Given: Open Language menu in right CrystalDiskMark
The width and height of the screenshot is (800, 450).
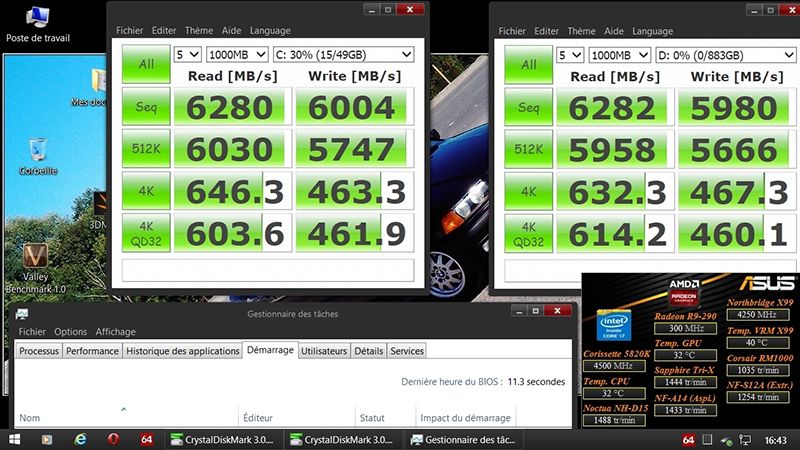Looking at the screenshot, I should tap(653, 31).
